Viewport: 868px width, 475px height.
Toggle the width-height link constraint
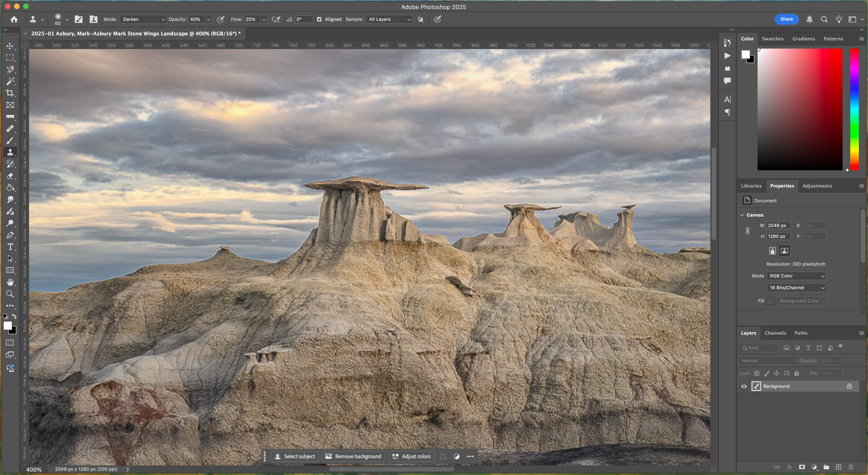pyautogui.click(x=747, y=231)
